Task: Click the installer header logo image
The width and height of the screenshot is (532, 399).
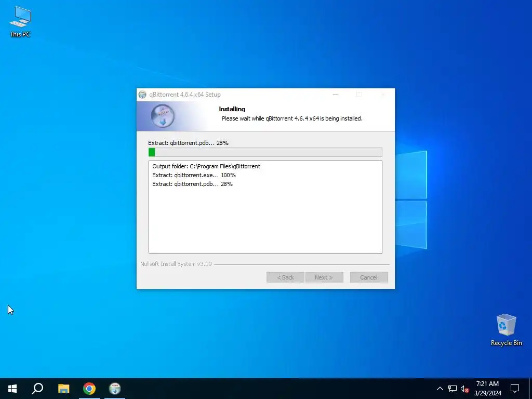Action: click(163, 116)
